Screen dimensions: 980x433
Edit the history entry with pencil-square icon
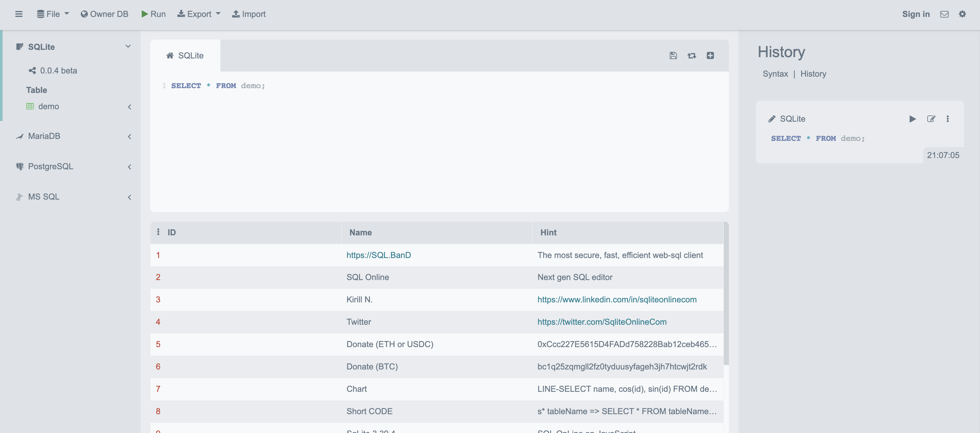931,119
